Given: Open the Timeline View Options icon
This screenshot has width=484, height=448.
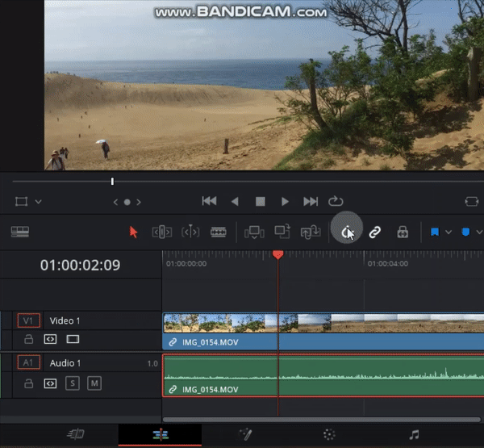Looking at the screenshot, I should click(x=20, y=232).
